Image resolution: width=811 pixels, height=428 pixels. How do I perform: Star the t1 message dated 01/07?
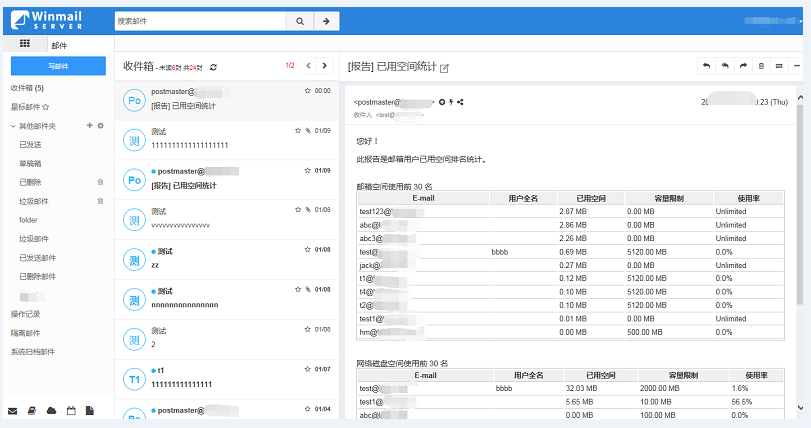307,369
